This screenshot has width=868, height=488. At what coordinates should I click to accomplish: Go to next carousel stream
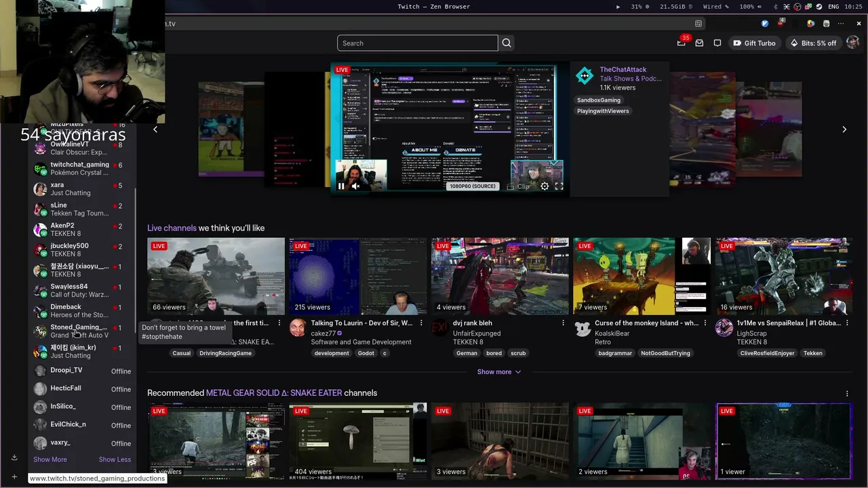click(x=844, y=129)
